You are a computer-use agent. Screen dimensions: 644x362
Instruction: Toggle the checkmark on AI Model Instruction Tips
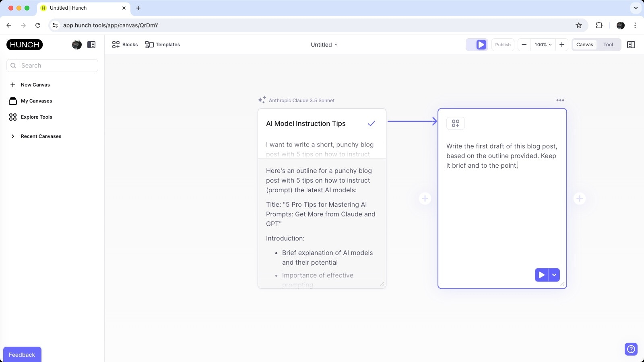tap(371, 123)
